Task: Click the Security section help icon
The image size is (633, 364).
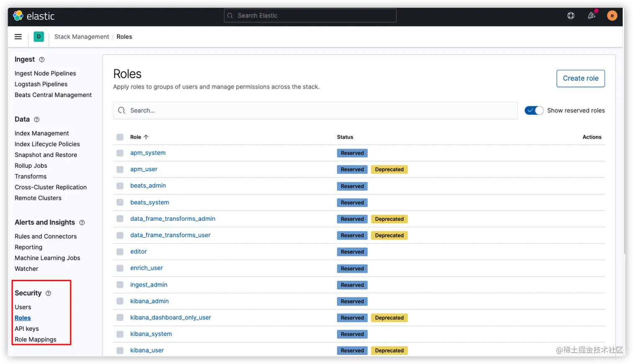Action: click(x=49, y=293)
